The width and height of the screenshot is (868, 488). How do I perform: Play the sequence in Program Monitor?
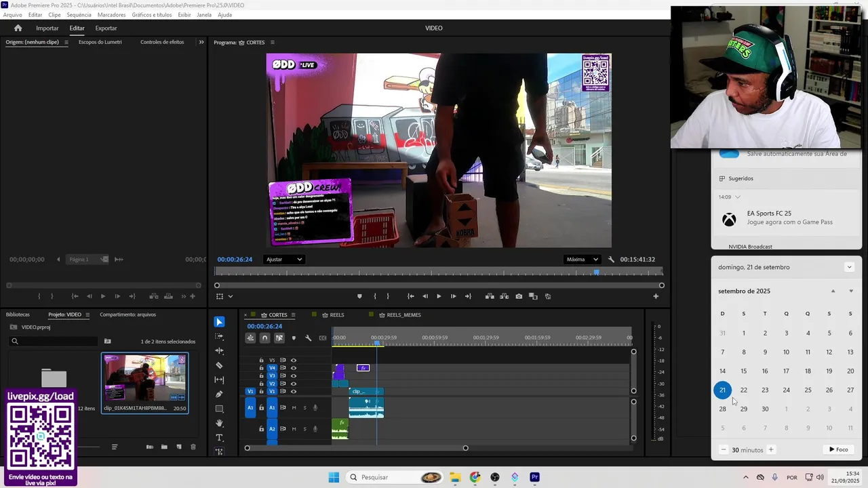(x=439, y=296)
